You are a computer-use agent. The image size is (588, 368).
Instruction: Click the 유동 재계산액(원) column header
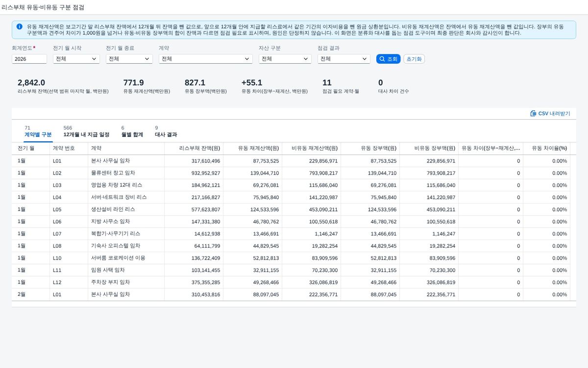coord(252,148)
